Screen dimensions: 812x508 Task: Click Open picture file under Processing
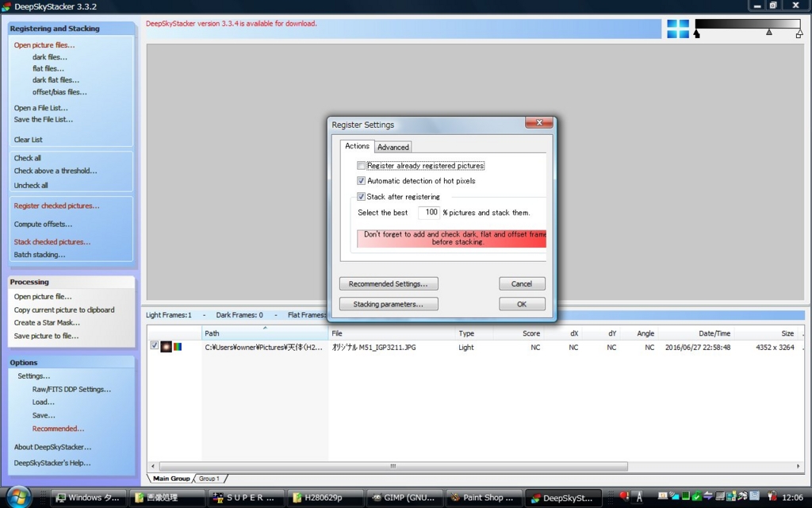click(43, 297)
